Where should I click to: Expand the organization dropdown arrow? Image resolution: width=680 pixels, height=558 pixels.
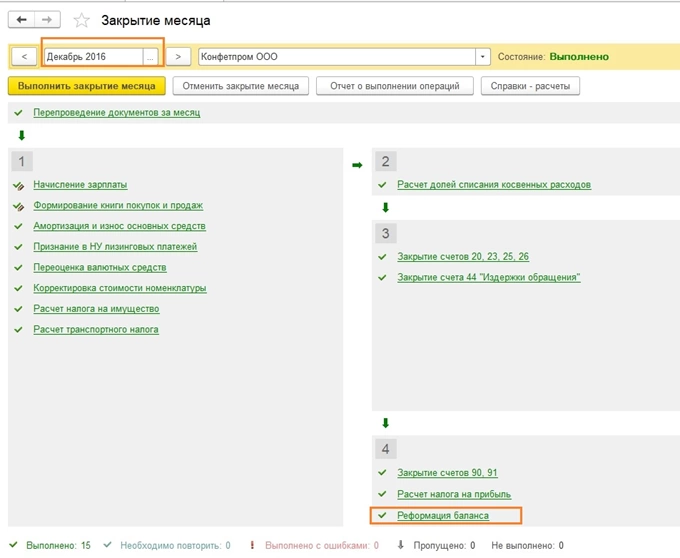click(483, 57)
